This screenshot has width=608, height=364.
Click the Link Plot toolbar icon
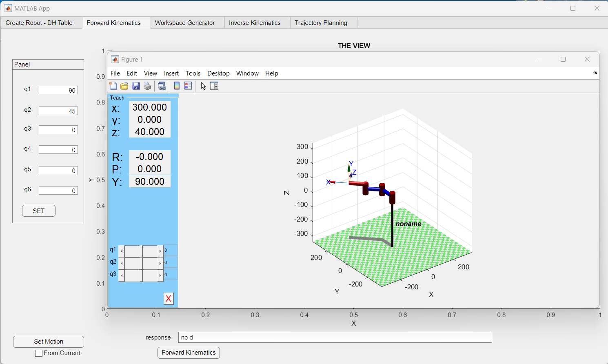[162, 86]
